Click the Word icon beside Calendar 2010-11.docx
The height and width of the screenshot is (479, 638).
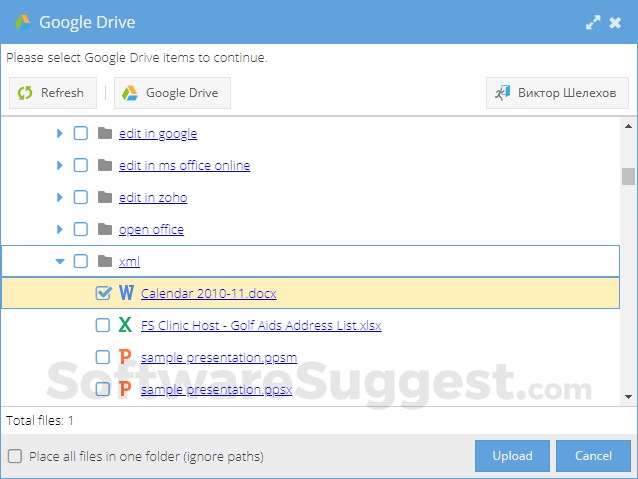click(x=126, y=293)
